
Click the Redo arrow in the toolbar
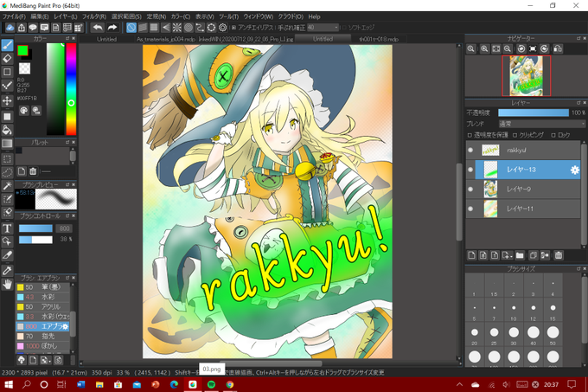click(112, 28)
